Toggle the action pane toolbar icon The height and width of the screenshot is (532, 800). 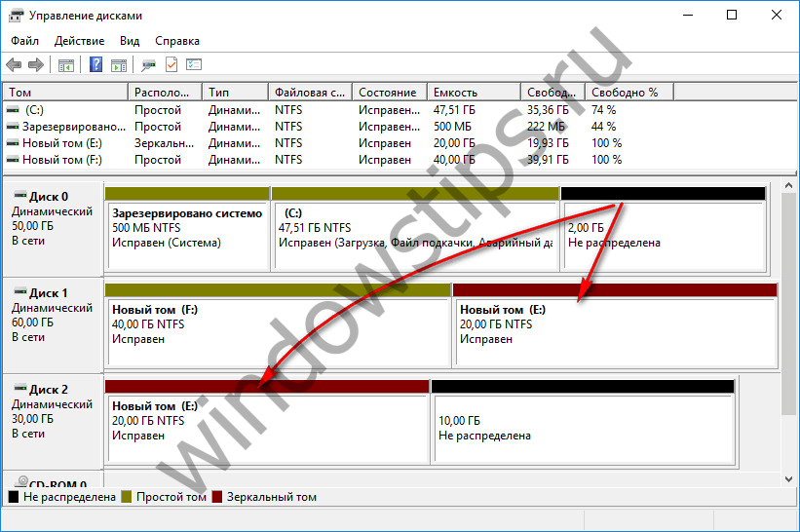coord(119,65)
